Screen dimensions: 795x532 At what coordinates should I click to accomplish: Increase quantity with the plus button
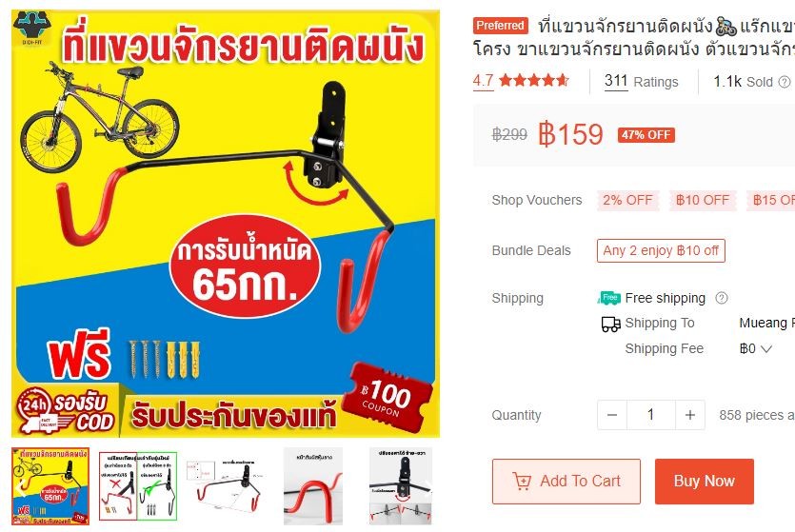click(x=690, y=415)
